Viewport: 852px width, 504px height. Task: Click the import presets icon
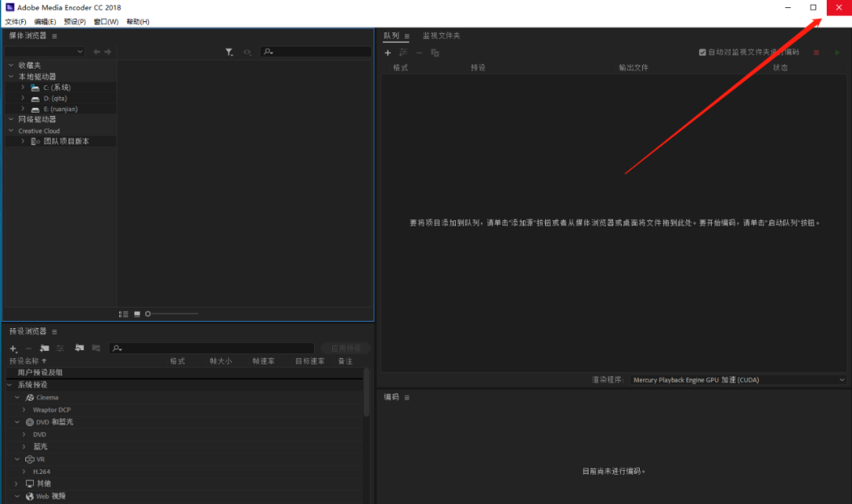coord(80,348)
